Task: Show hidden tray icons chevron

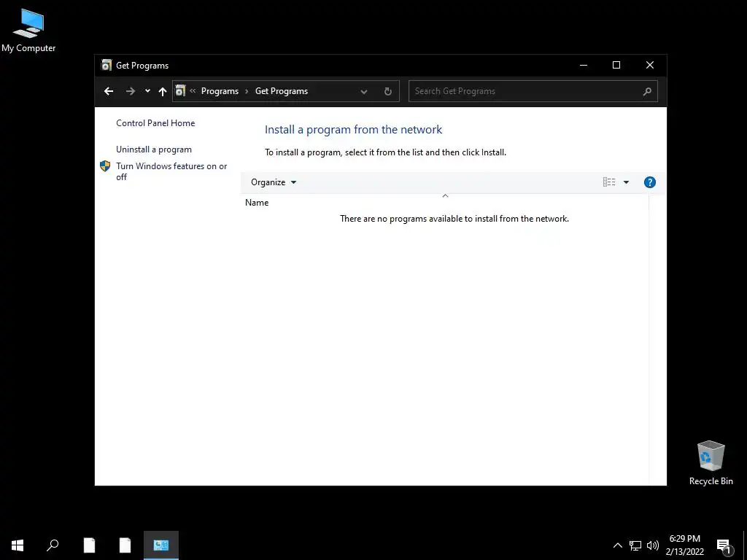Action: click(x=617, y=545)
